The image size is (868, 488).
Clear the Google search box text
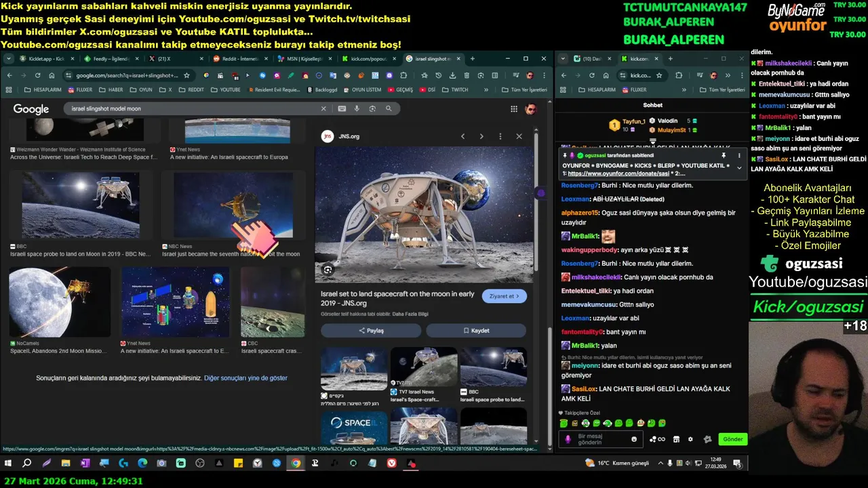(x=323, y=108)
